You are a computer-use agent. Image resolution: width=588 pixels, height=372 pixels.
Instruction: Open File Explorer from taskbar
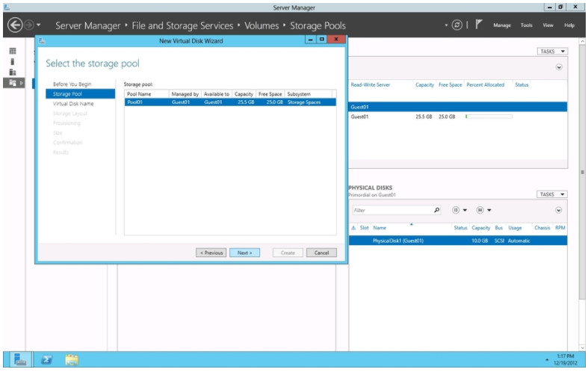click(72, 359)
